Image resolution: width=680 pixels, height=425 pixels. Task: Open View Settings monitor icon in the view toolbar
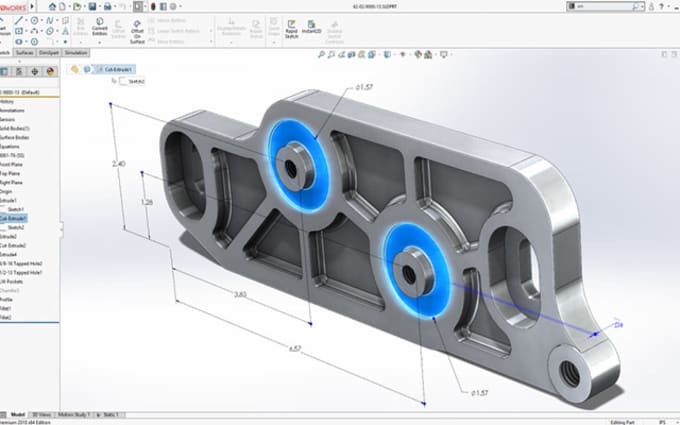[x=444, y=55]
